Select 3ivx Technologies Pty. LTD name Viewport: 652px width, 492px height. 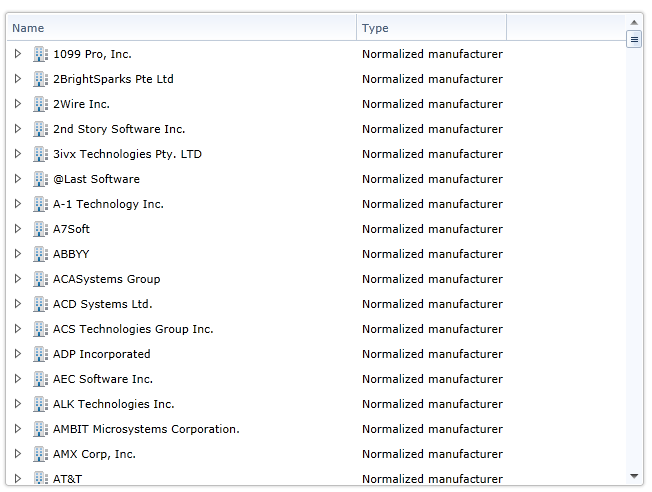coord(127,154)
